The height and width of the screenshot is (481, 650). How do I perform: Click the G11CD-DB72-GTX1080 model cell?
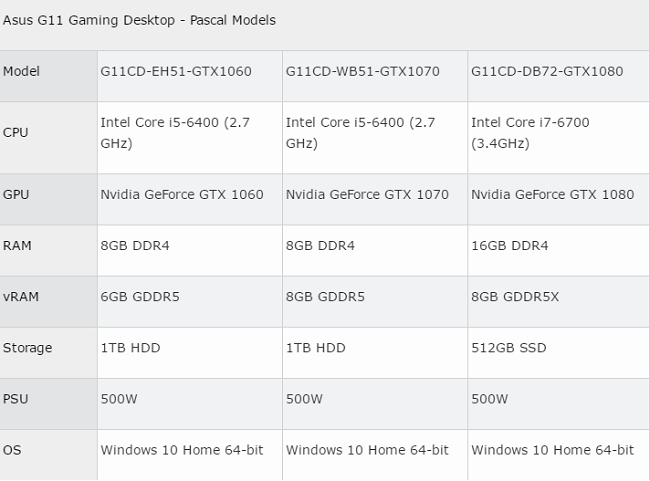point(547,72)
